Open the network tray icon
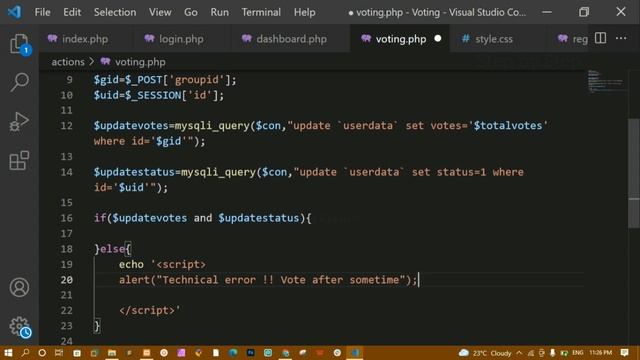640x360 pixels. click(531, 353)
